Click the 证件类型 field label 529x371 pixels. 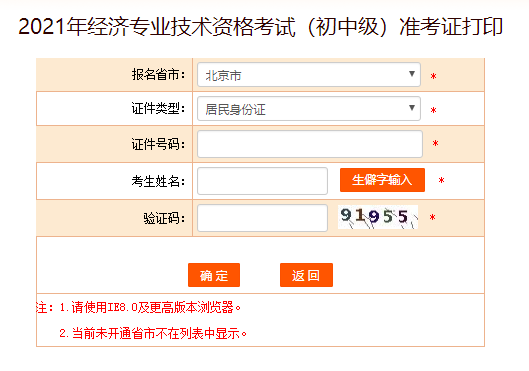pos(158,109)
